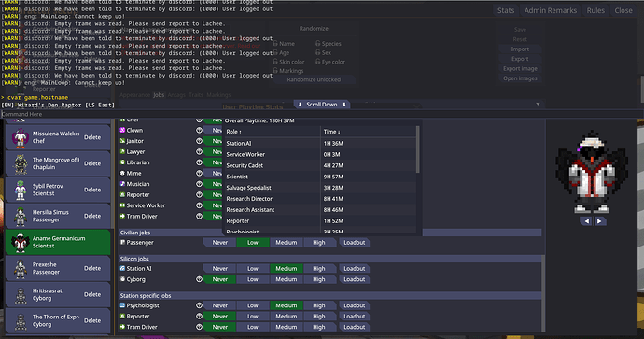Open Passenger Loadout

click(x=354, y=243)
